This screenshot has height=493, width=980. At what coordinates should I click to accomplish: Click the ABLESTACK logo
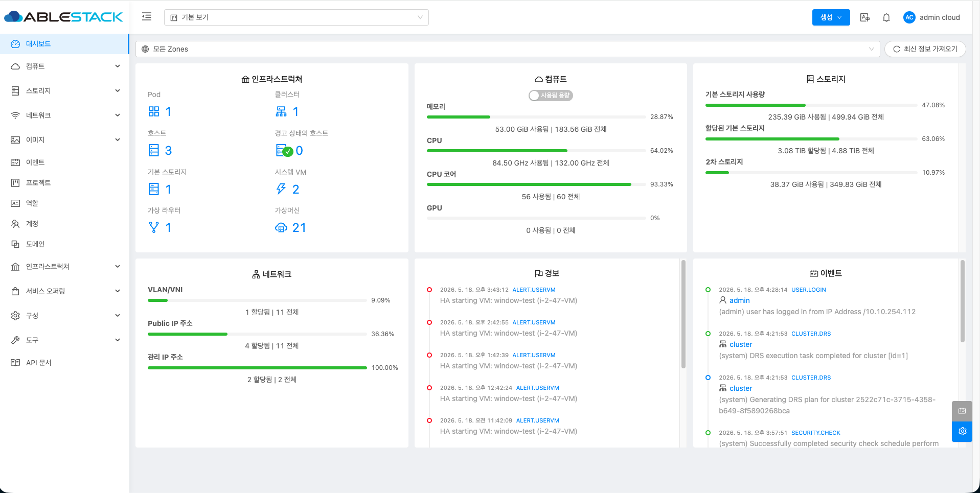64,17
